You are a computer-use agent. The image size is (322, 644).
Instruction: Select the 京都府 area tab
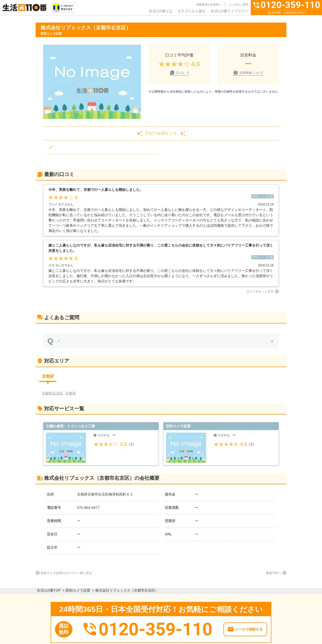(x=48, y=376)
